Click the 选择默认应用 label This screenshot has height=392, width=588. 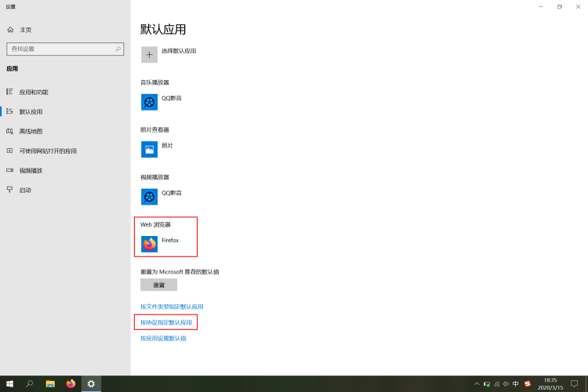click(x=179, y=51)
